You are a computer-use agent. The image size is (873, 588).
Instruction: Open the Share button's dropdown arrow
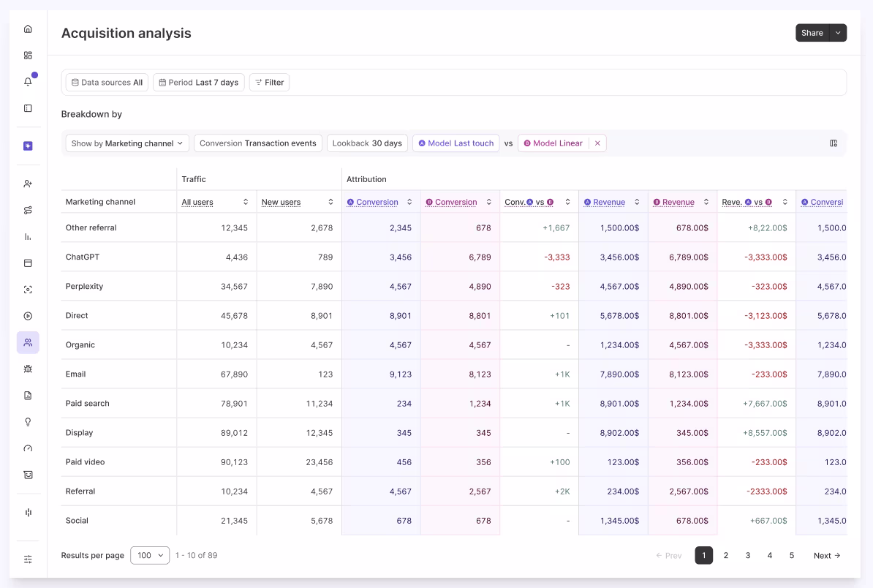click(838, 33)
